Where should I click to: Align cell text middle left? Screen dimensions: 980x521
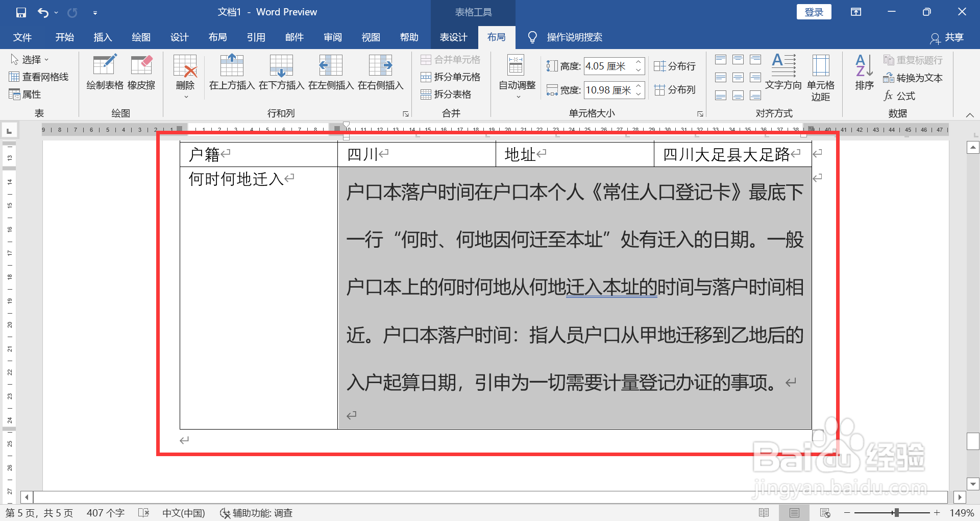point(721,78)
